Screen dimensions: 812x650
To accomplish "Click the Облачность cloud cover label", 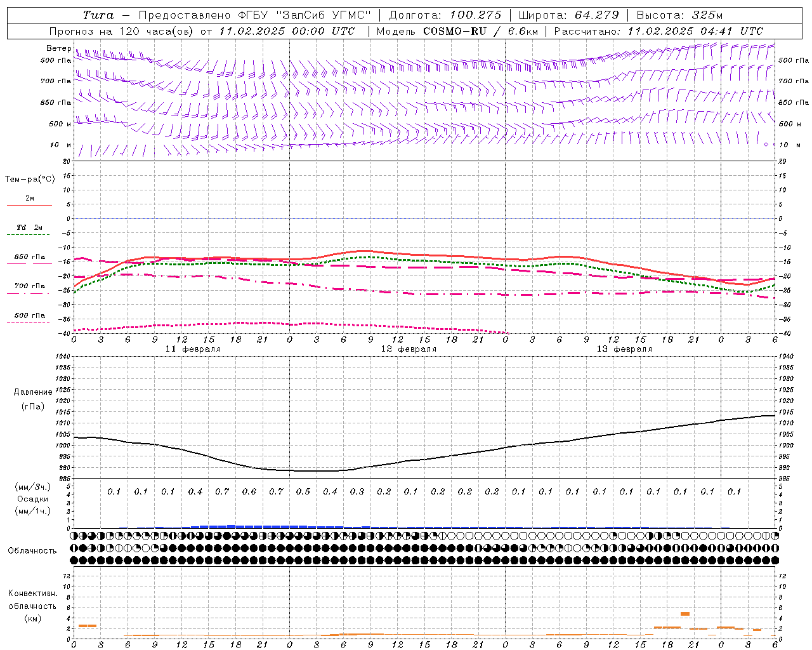I will tap(32, 551).
